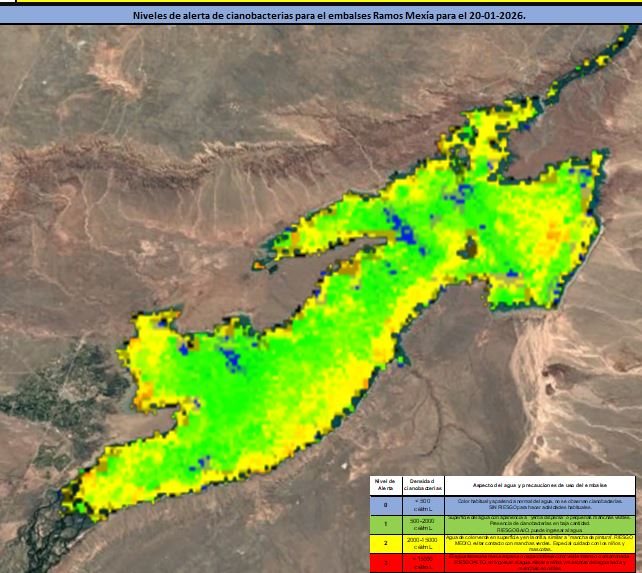642x573 pixels.
Task: Click the green alert level 1 cell
Action: 385,524
